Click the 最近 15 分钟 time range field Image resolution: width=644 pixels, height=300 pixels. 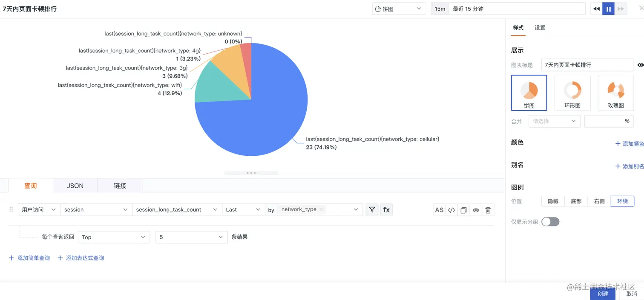[x=517, y=9]
